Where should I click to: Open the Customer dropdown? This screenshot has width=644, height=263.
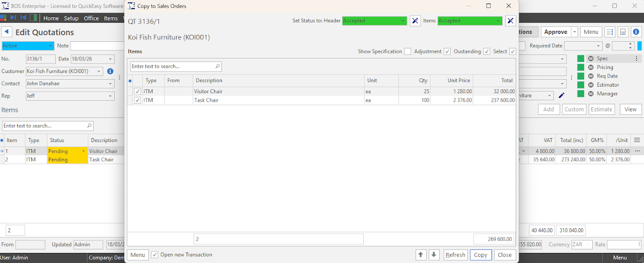click(x=99, y=72)
